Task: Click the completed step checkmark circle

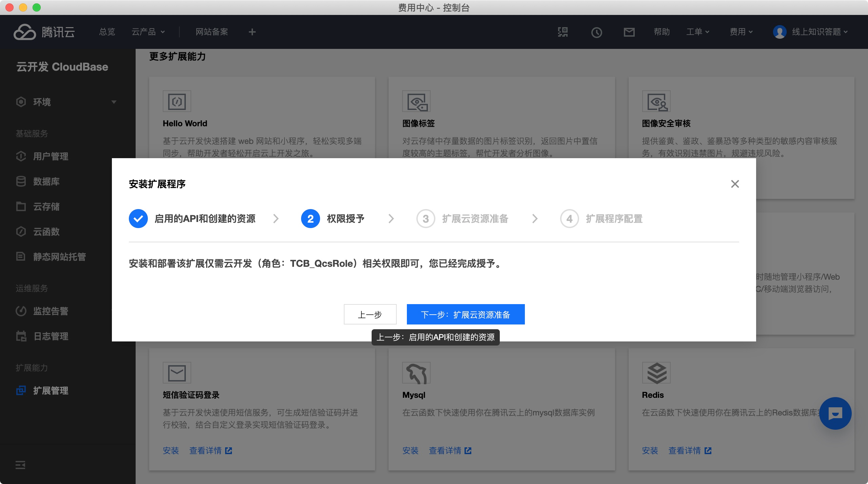Action: tap(138, 219)
